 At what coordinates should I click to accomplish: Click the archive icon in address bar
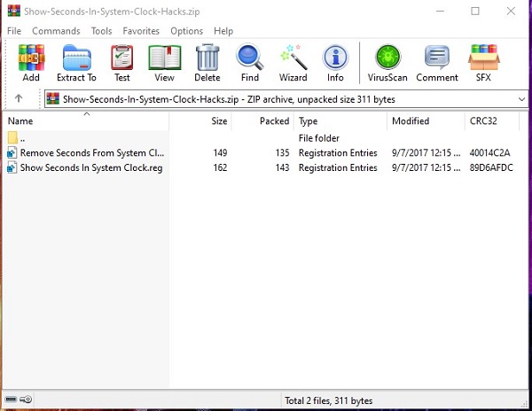point(52,99)
